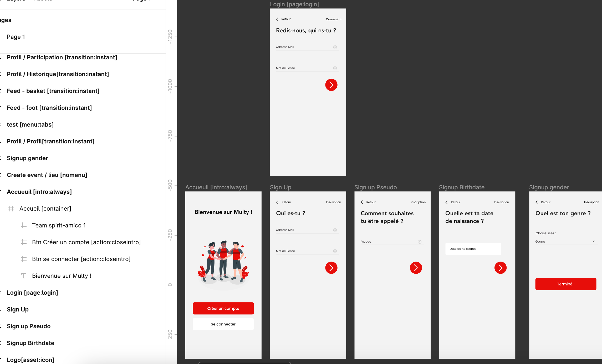Select Profil / Historique[transition:instant] layer
Image resolution: width=602 pixels, height=364 pixels.
(x=58, y=74)
